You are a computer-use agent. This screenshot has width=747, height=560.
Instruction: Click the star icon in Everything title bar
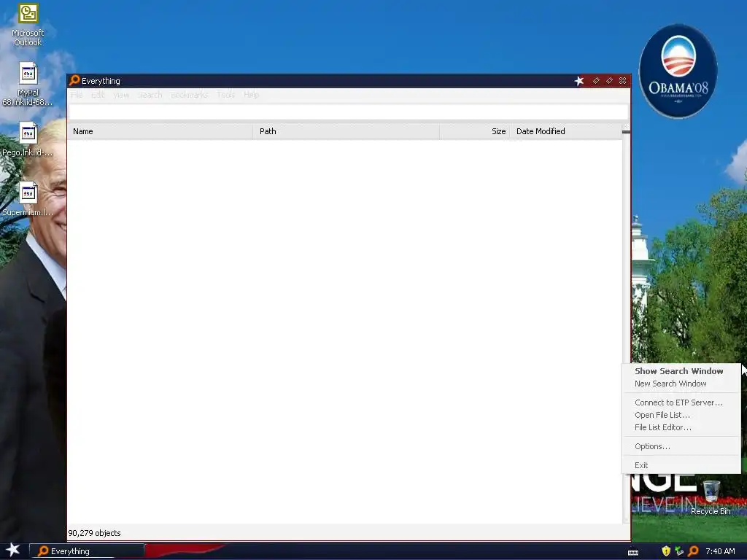click(x=578, y=80)
